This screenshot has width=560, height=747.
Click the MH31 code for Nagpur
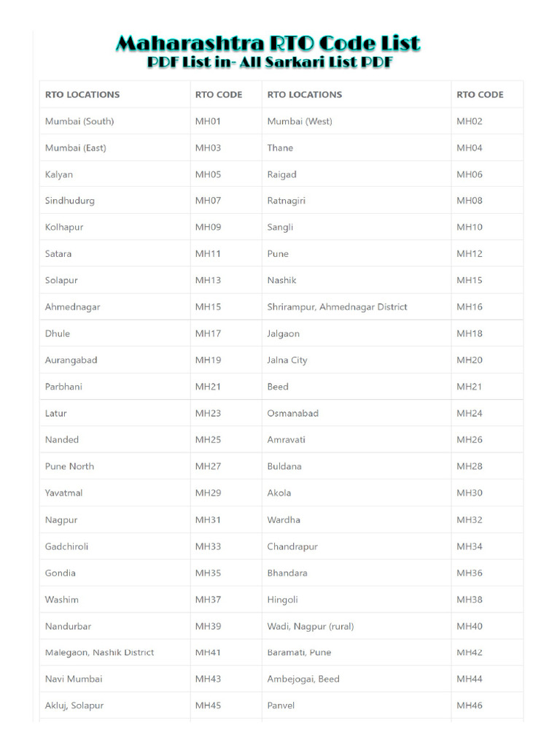click(x=208, y=520)
